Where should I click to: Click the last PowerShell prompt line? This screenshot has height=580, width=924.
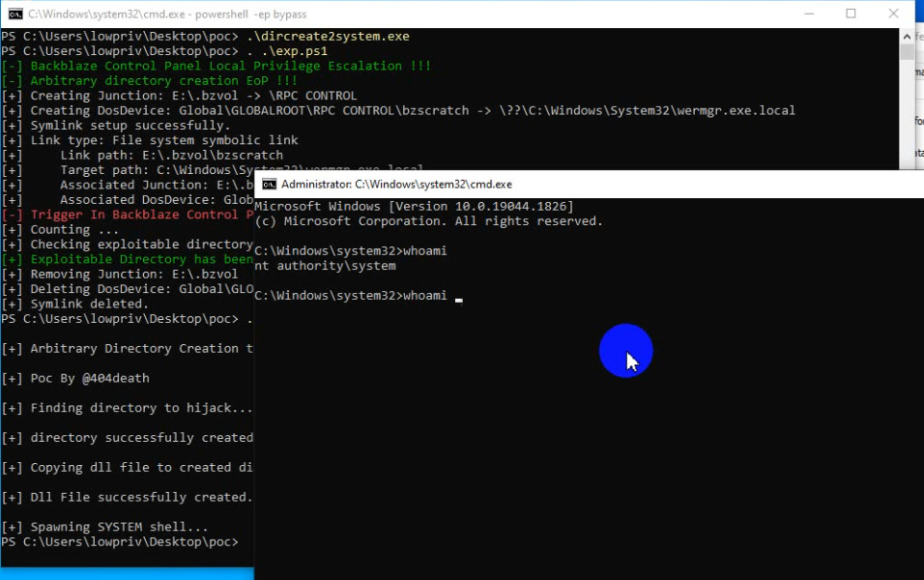[120, 542]
